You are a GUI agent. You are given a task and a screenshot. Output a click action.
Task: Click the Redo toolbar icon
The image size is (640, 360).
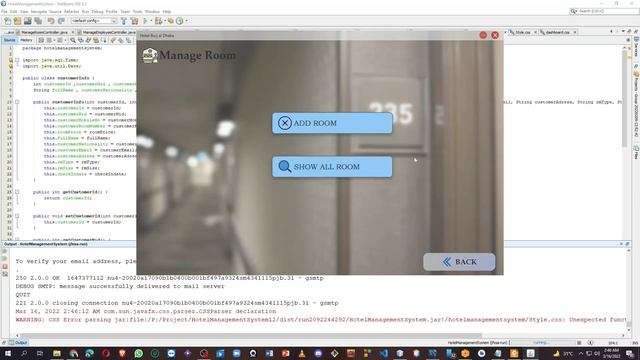click(61, 21)
